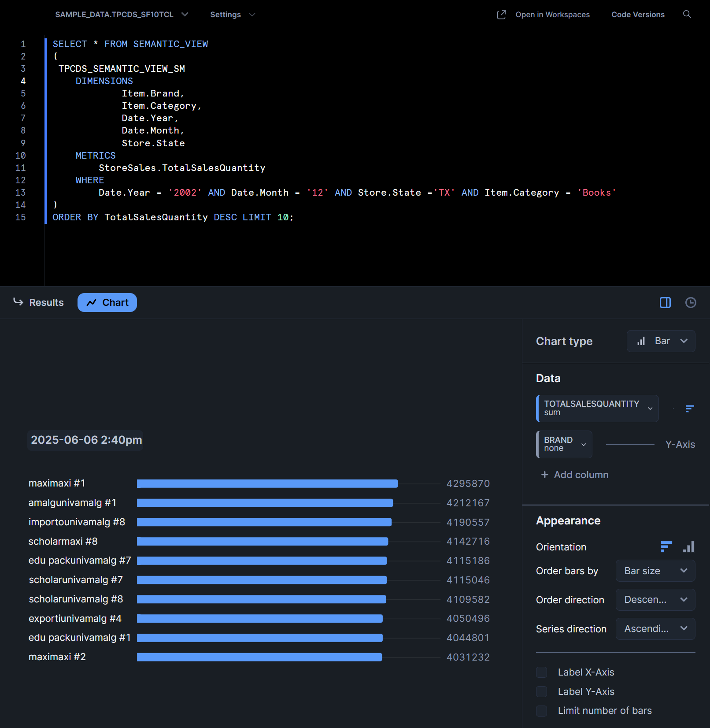Screen dimensions: 710x728
Task: Click the value label 4031232
Action: point(468,657)
